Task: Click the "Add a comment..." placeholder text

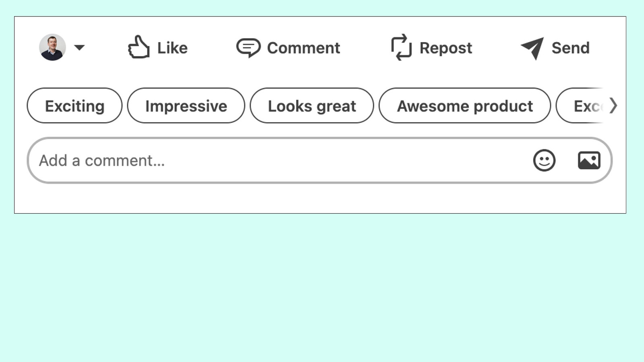Action: click(x=102, y=160)
